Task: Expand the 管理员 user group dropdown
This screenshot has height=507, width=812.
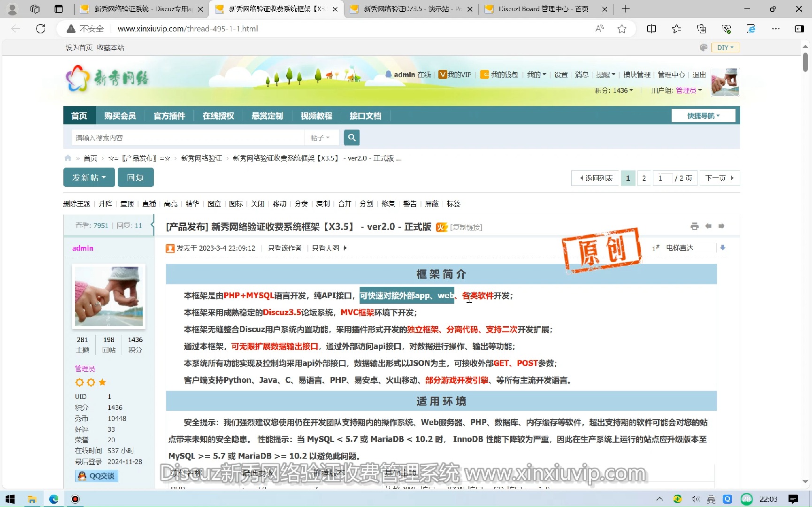Action: click(689, 90)
